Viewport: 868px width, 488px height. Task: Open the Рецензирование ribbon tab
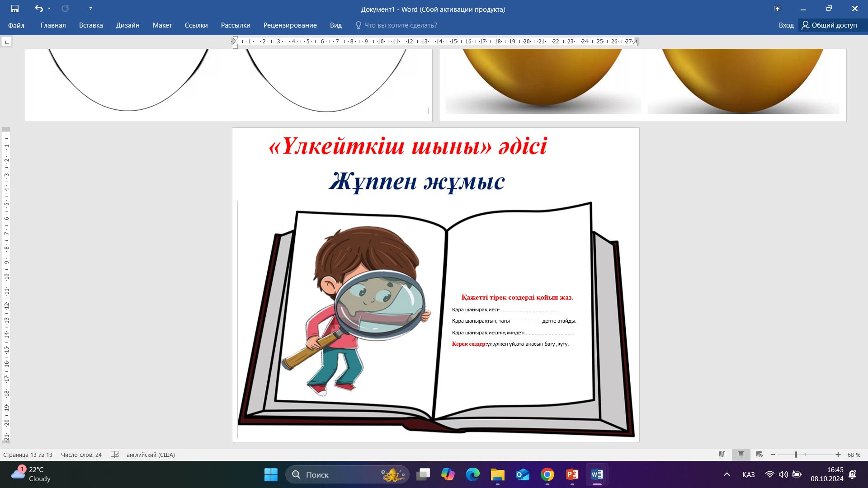290,25
